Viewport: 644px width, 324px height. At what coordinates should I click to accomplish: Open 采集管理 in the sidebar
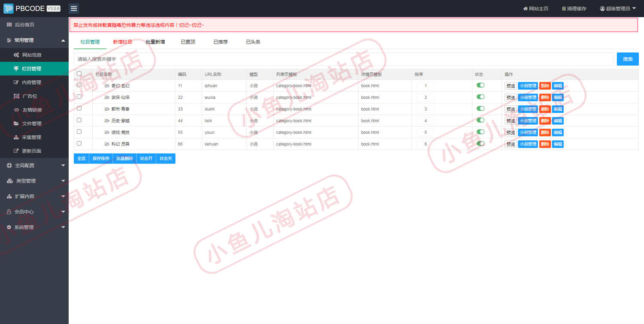(34, 137)
